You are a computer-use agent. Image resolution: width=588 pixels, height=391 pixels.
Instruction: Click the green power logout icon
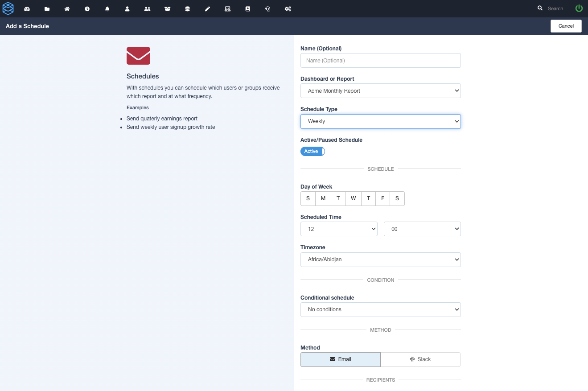pos(579,8)
